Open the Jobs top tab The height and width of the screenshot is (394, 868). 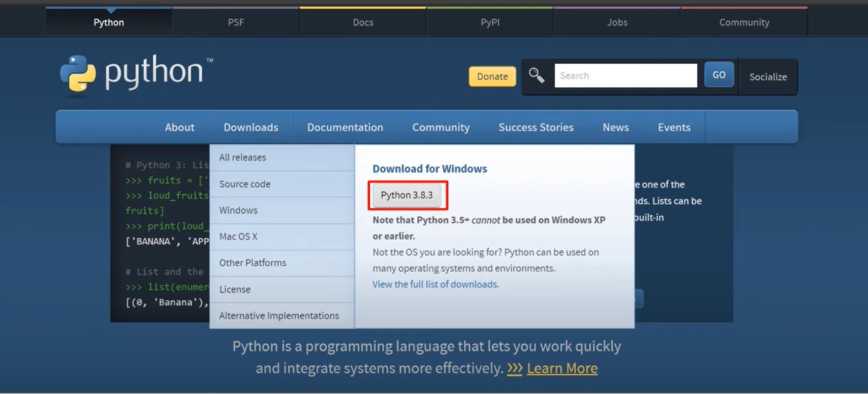(617, 22)
